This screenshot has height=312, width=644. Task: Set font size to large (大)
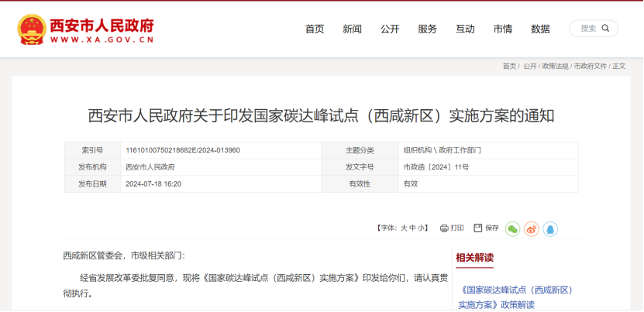[403, 228]
